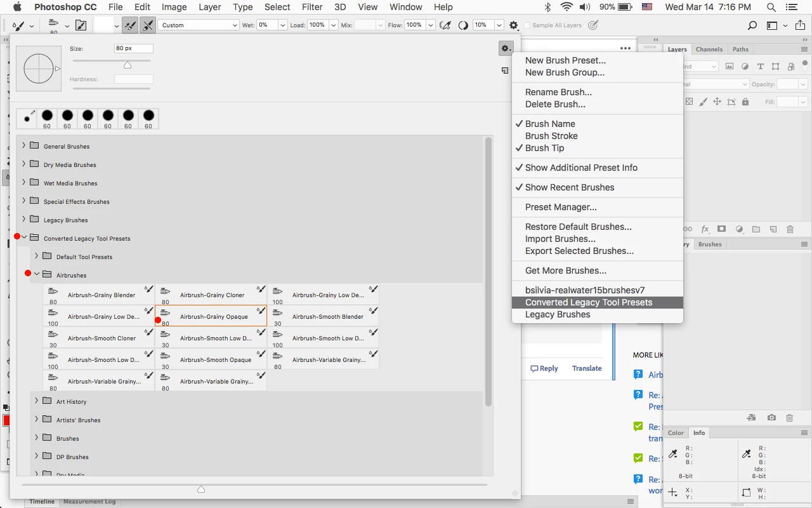Expand the Dry Media Brushes folder

[x=24, y=164]
